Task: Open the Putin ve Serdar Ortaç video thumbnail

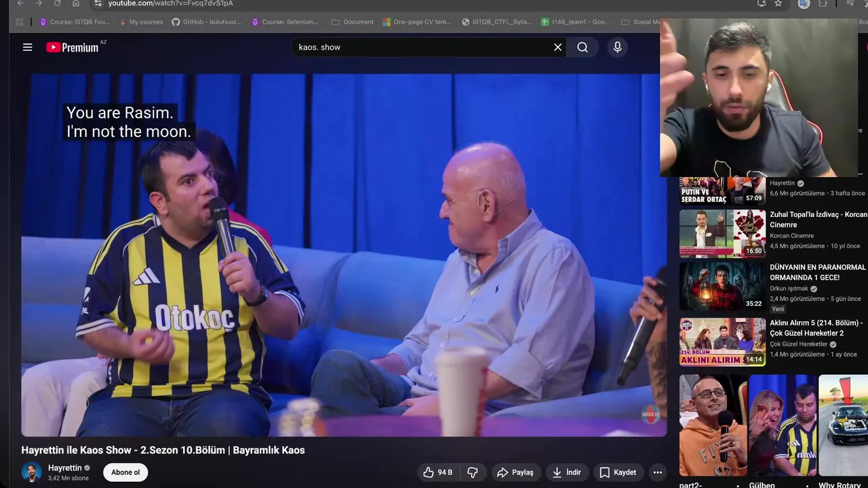Action: click(x=722, y=190)
